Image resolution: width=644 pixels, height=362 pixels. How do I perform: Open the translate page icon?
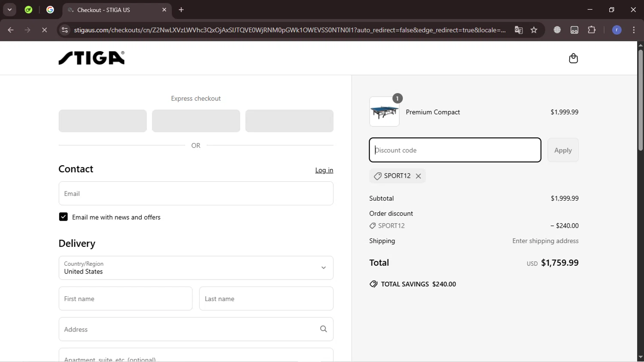click(519, 30)
